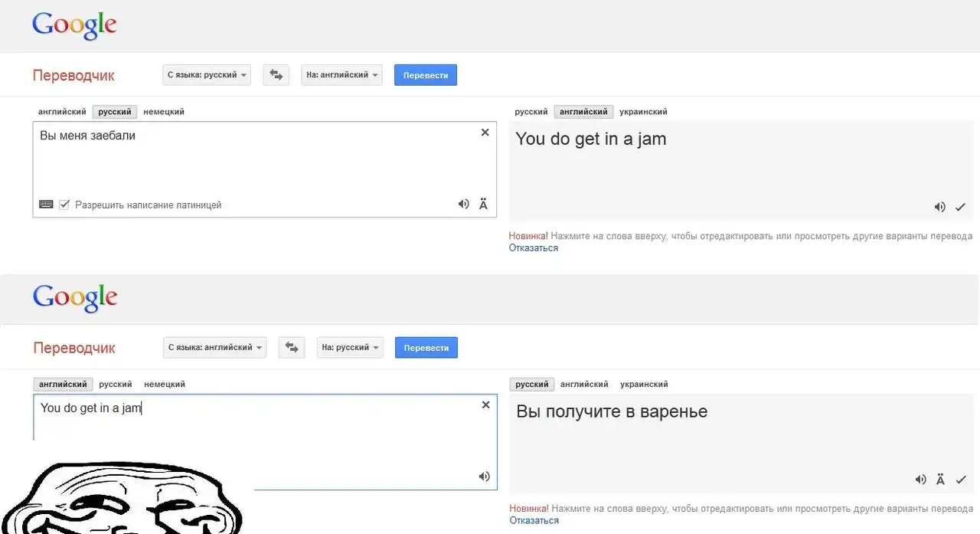The height and width of the screenshot is (534, 980).
Task: Toggle 'Разрешить написание латиницей' checkbox
Action: click(x=64, y=205)
